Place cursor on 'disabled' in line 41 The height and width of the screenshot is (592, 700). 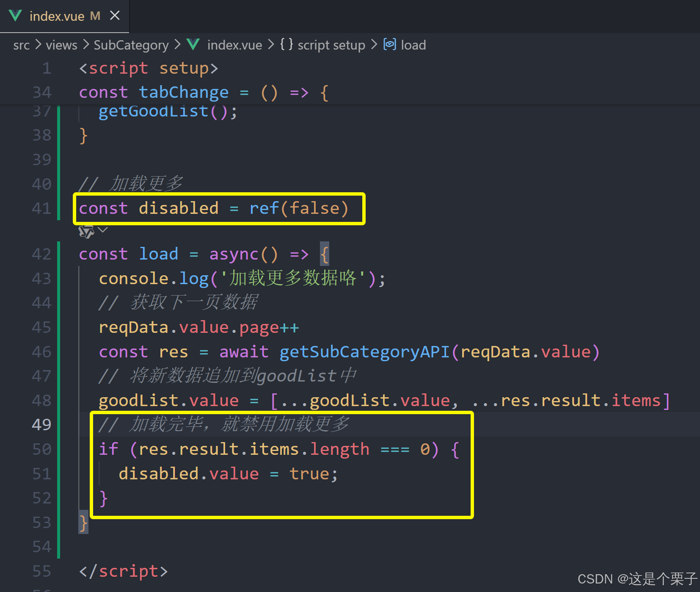click(179, 208)
